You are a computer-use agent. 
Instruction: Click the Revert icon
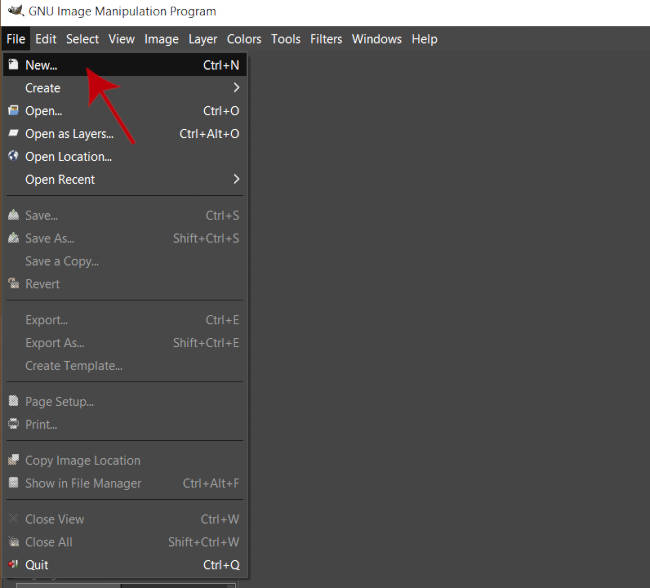click(13, 283)
